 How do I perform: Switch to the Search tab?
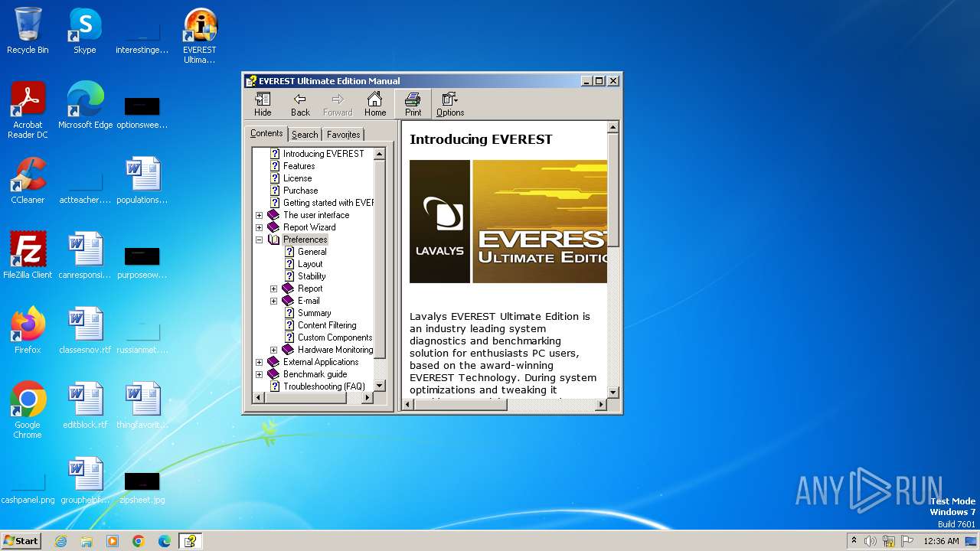coord(305,135)
